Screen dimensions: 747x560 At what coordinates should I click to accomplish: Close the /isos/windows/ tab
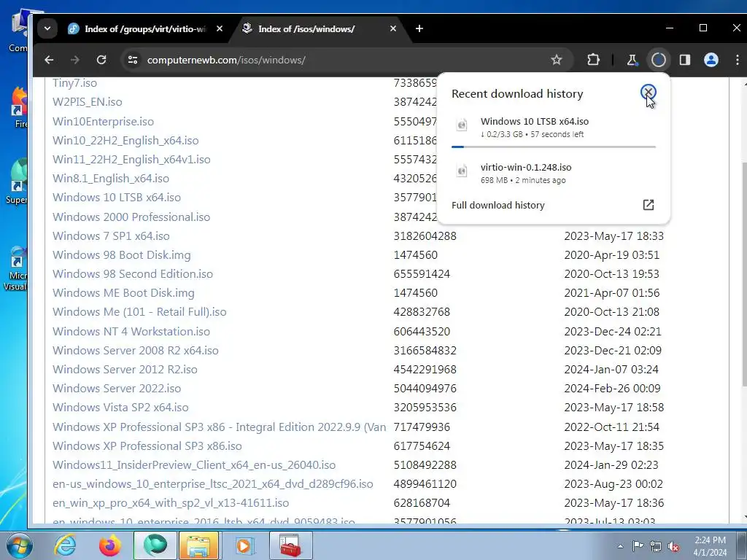393,28
